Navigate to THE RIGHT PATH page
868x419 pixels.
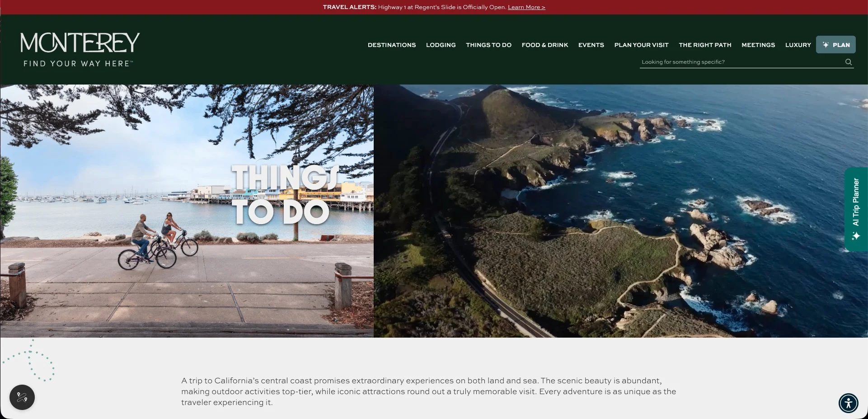click(x=705, y=45)
